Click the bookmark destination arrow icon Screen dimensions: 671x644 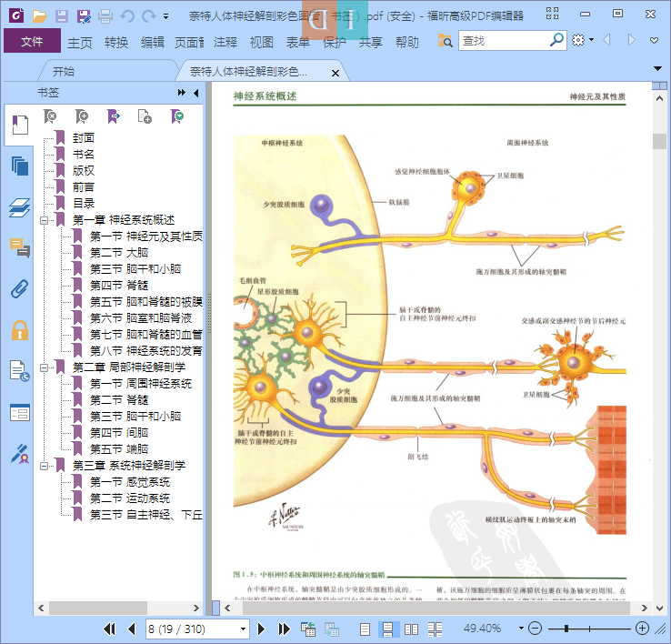point(114,116)
